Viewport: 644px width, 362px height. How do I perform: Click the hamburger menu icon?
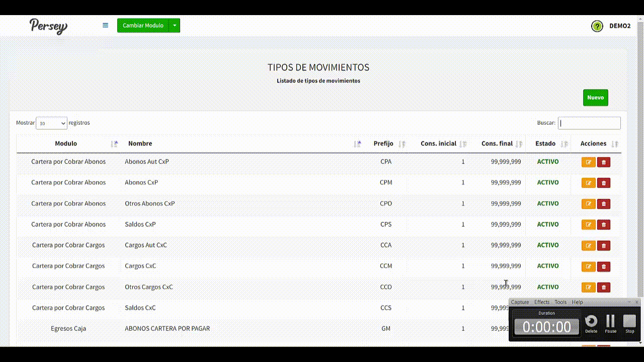point(105,25)
